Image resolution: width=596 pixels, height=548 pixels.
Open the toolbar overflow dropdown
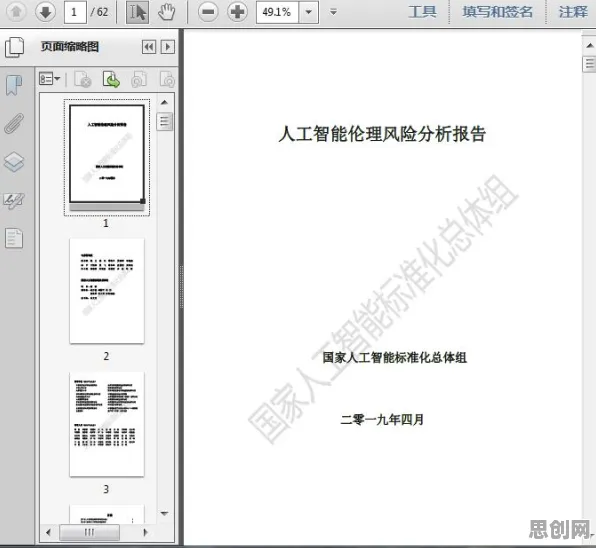point(333,12)
